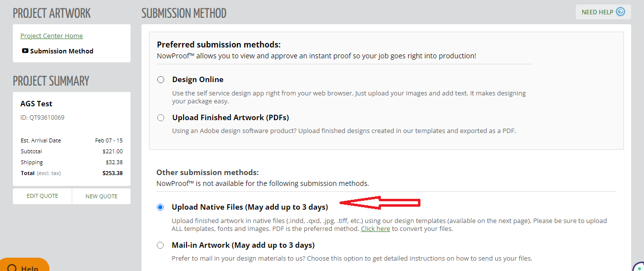
Task: Select the Upload Native Files radio button
Action: 160,207
